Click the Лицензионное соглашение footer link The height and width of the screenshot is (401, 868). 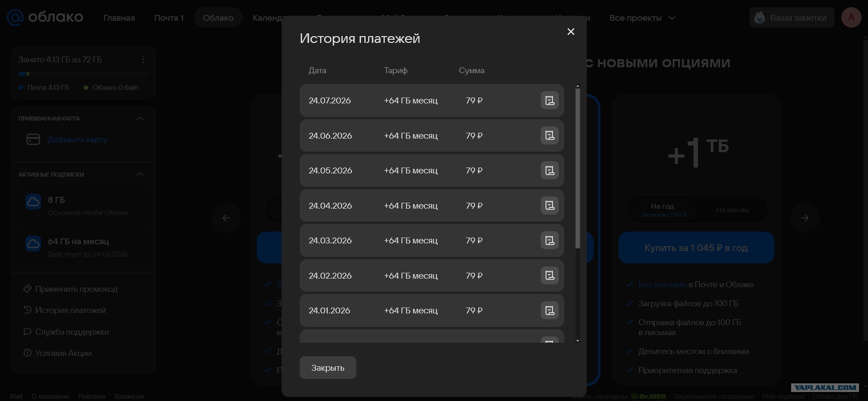tap(714, 396)
